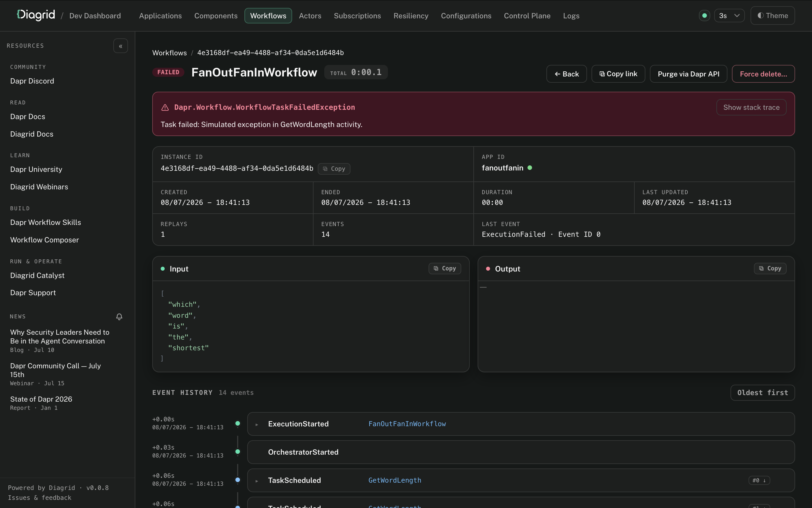Show the stack trace
812x508 pixels.
pos(751,107)
